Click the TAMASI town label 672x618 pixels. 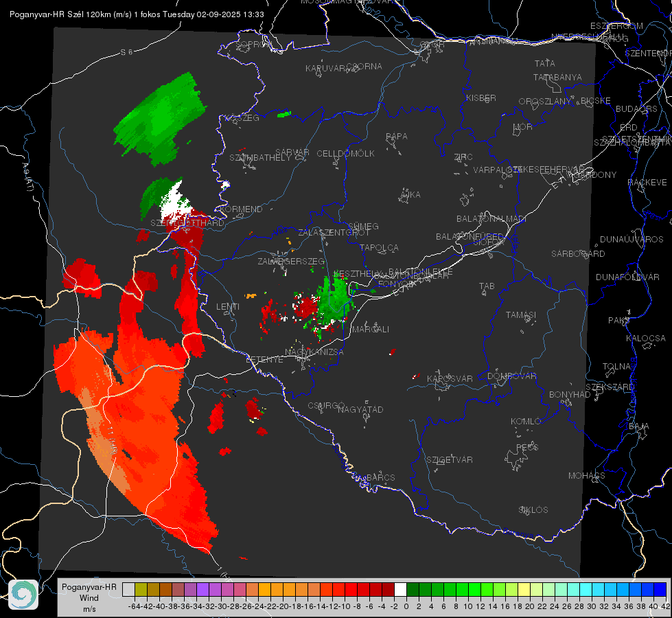(x=521, y=314)
